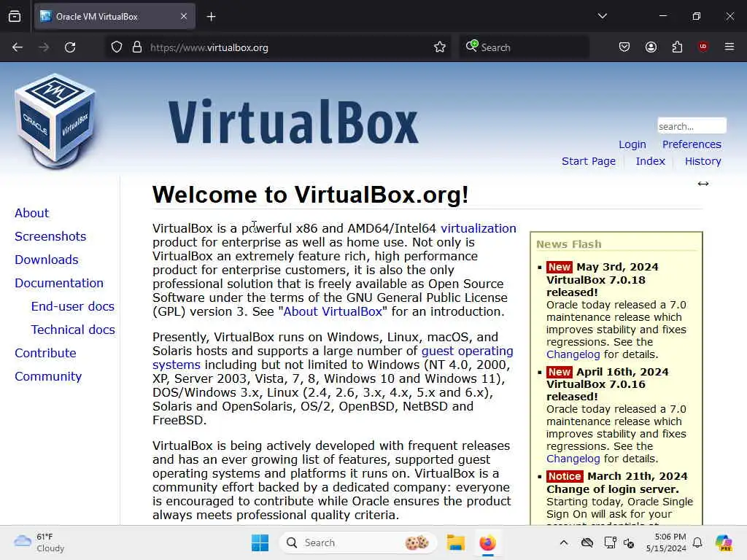Image resolution: width=747 pixels, height=560 pixels.
Task: Click the 'VirtualBox 7.0.18 released!' headline
Action: coord(596,286)
